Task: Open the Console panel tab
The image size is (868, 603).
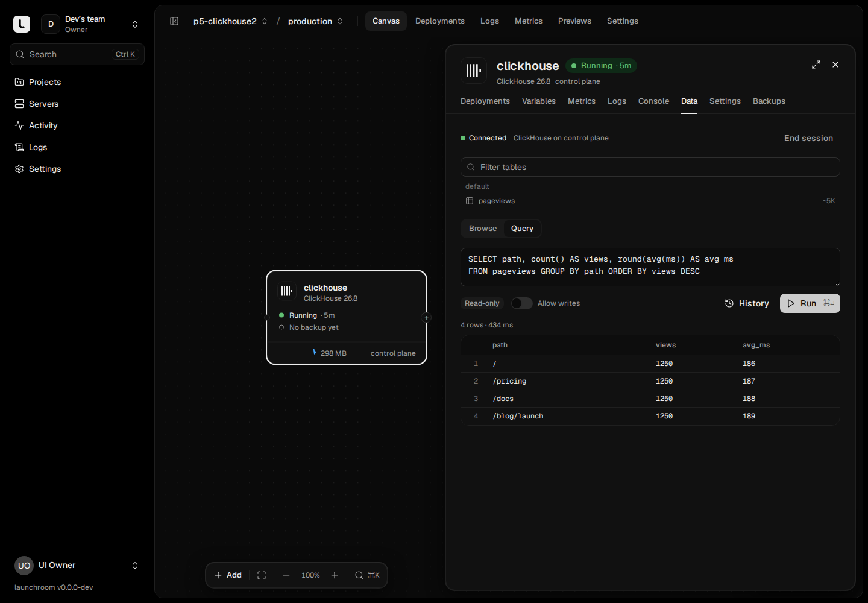Action: point(653,101)
